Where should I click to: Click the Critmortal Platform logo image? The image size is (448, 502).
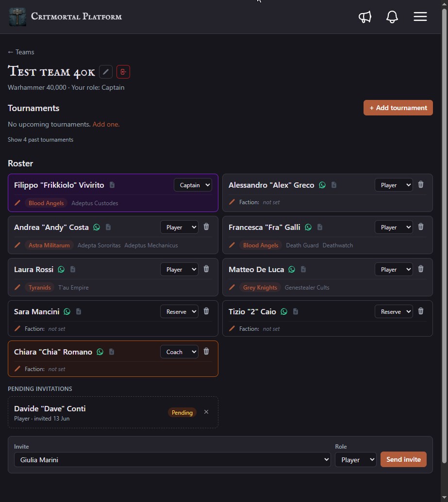[x=17, y=16]
